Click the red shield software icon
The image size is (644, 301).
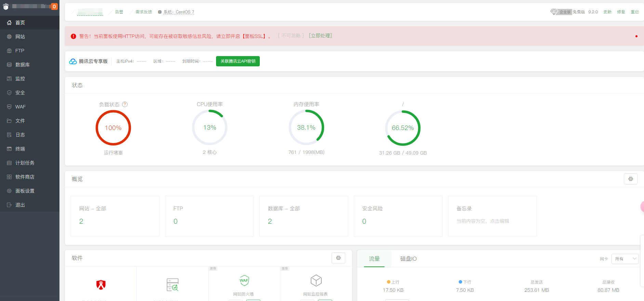[x=101, y=285]
